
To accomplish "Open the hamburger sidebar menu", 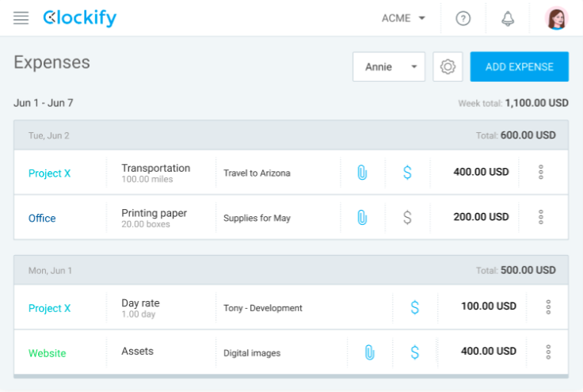I will click(x=21, y=17).
